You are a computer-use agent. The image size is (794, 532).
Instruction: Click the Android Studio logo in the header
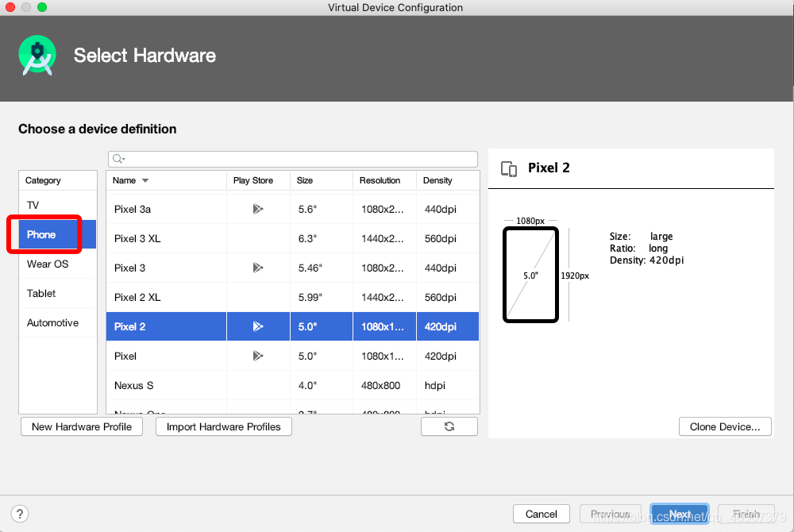tap(37, 55)
